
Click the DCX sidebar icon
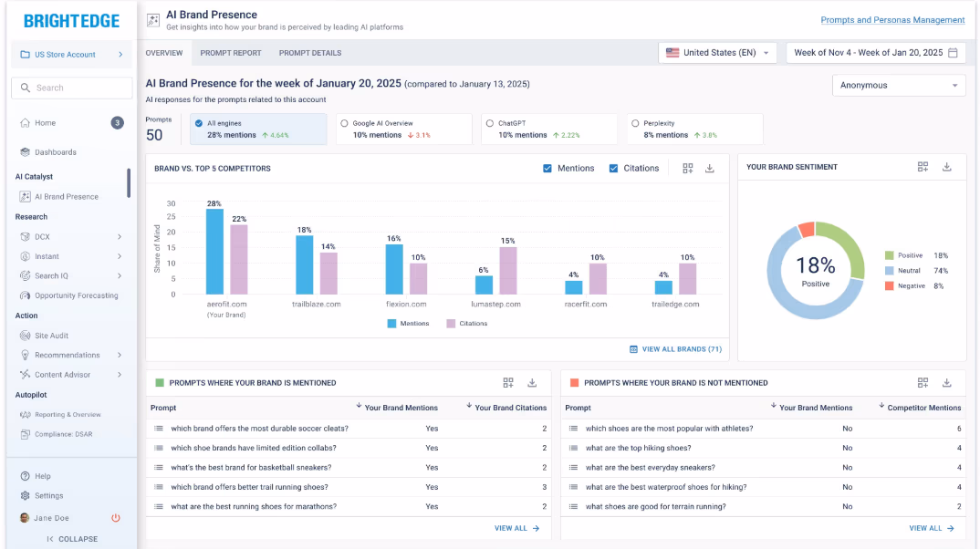25,237
